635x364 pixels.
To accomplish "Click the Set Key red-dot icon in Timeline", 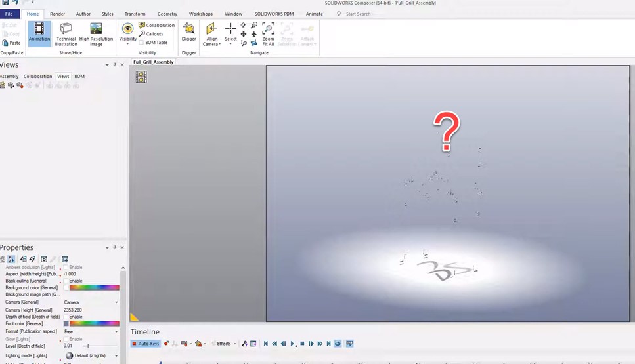I will coord(166,344).
